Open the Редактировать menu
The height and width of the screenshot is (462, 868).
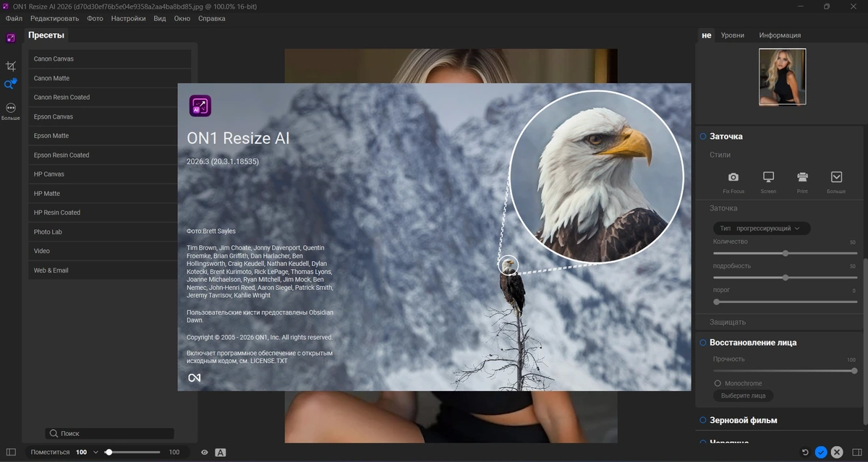(54, 18)
